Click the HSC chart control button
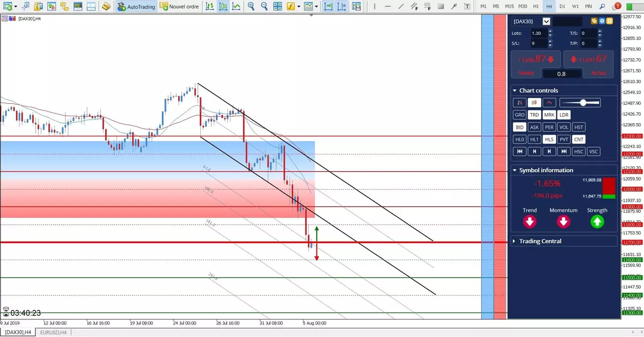The height and width of the screenshot is (337, 644). [x=579, y=151]
